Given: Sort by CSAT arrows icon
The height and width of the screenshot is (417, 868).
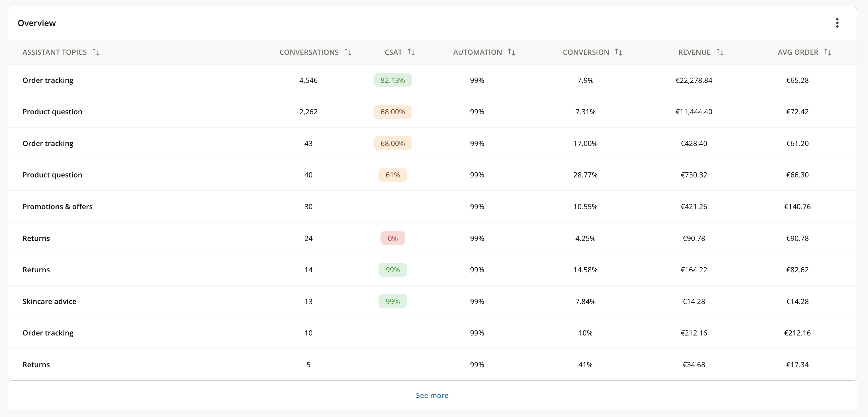Looking at the screenshot, I should pyautogui.click(x=411, y=52).
